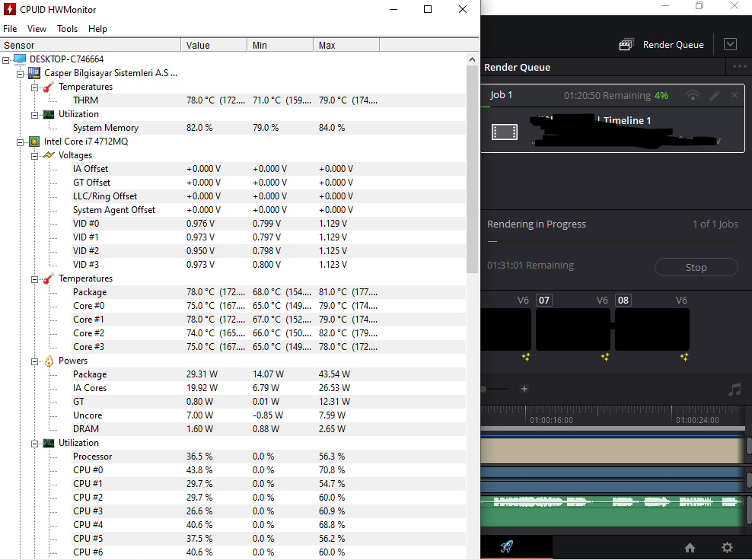Viewport: 752px width, 560px height.
Task: Click the timeline zoom slider
Action: point(495,389)
